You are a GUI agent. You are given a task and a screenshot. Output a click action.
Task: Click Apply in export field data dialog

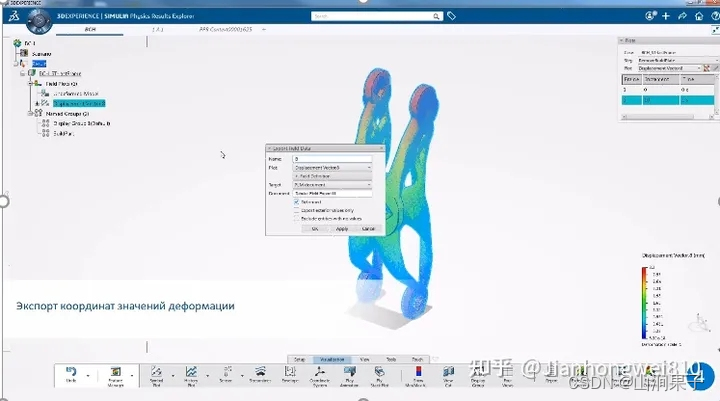click(342, 229)
